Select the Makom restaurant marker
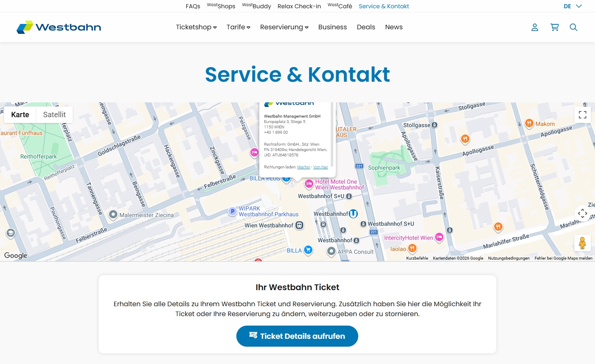The height and width of the screenshot is (364, 595). tap(529, 123)
